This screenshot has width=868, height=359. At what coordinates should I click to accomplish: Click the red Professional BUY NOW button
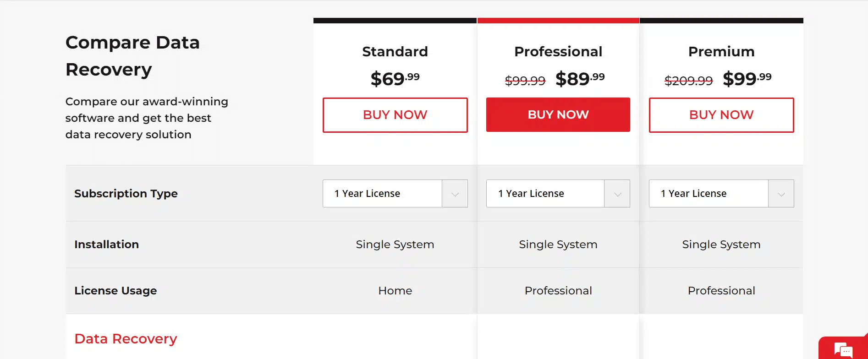pyautogui.click(x=558, y=115)
